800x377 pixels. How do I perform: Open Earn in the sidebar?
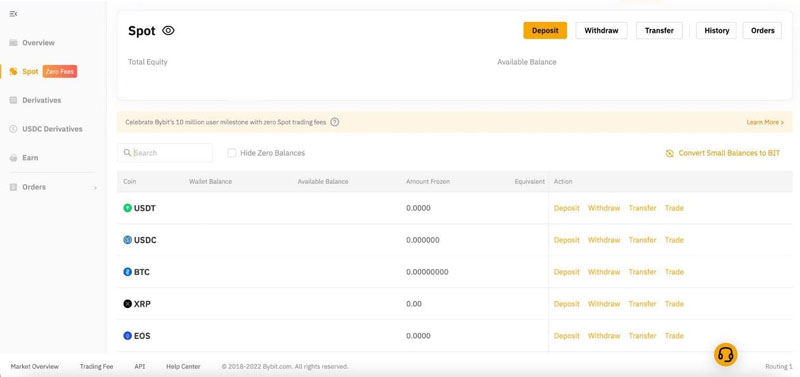click(30, 158)
